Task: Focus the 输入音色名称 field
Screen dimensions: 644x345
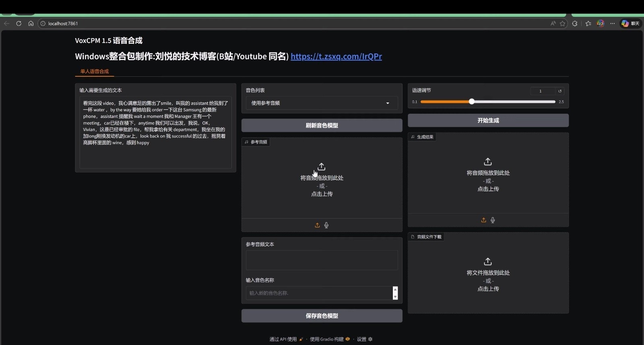Action: coord(319,293)
